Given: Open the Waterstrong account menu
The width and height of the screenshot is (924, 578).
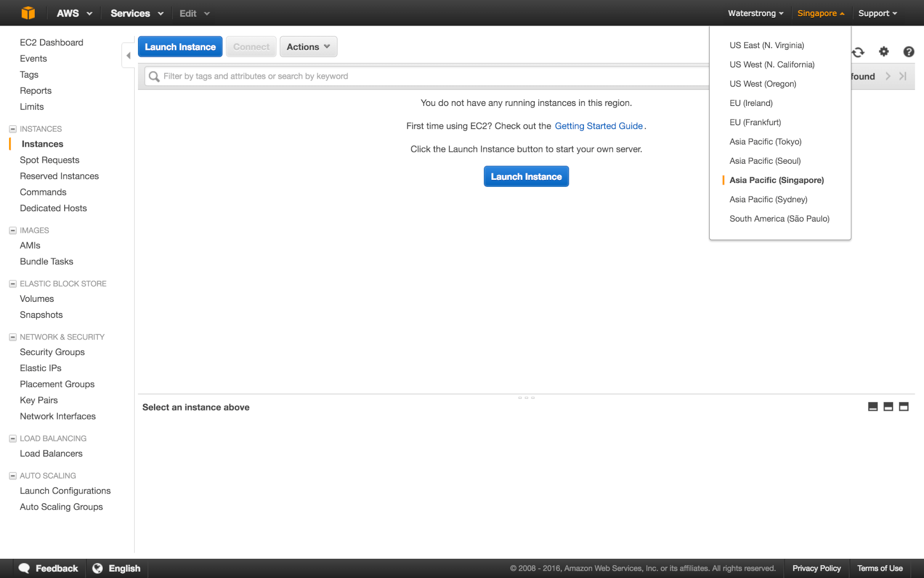Looking at the screenshot, I should pos(756,13).
